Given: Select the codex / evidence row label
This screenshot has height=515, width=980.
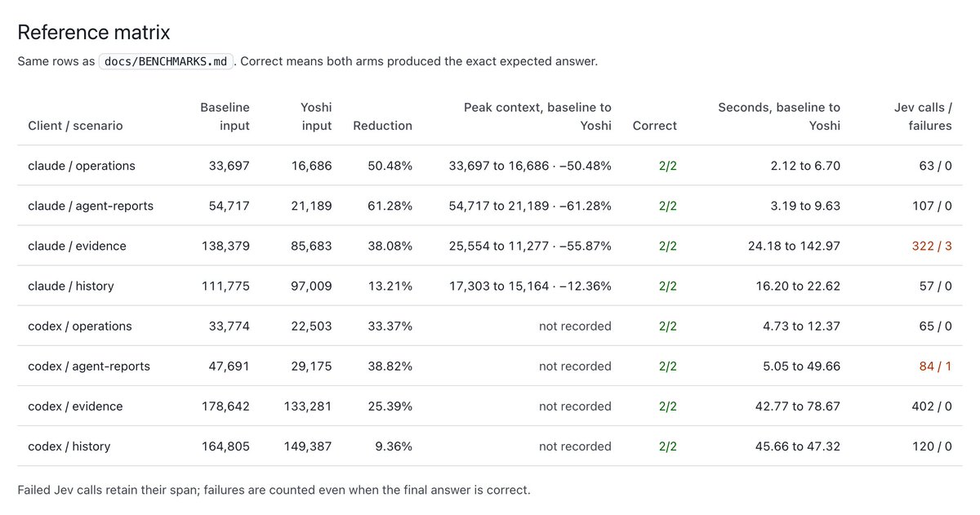Looking at the screenshot, I should [75, 406].
